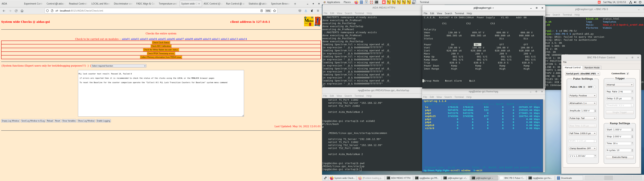Open the Serial port dropdown
The width and height of the screenshot is (644, 181).
(x=582, y=74)
